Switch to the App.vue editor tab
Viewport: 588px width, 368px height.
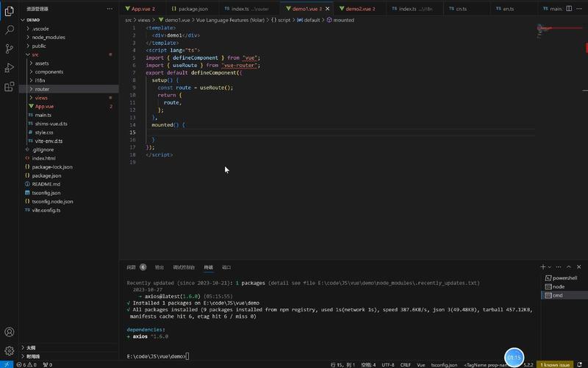click(143, 9)
